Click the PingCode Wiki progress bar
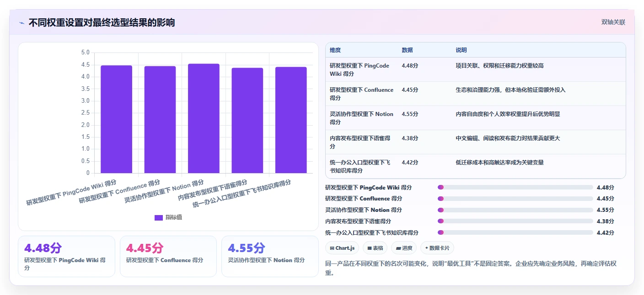Image resolution: width=644 pixels, height=295 pixels. point(515,187)
